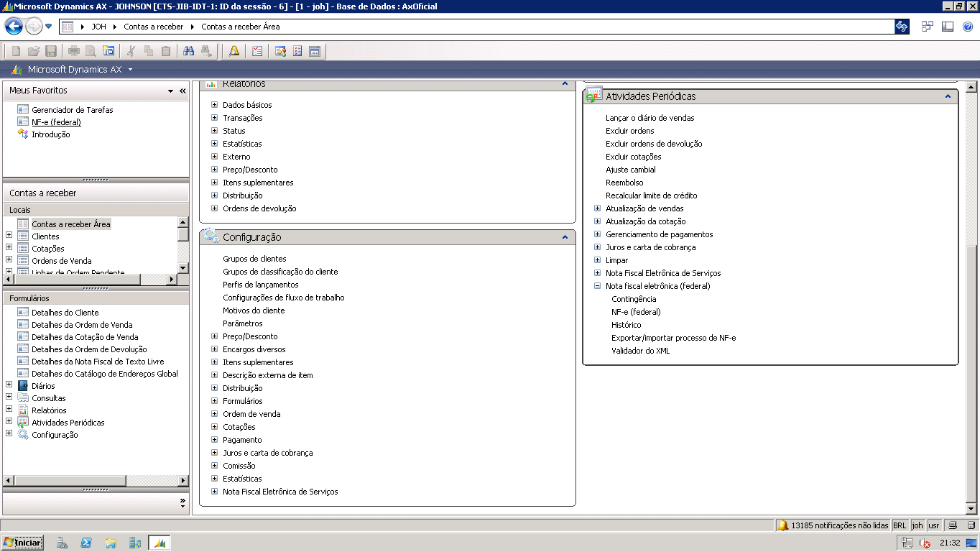Expand the Diários node in navigation pane
This screenshot has height=552, width=980.
[x=9, y=385]
